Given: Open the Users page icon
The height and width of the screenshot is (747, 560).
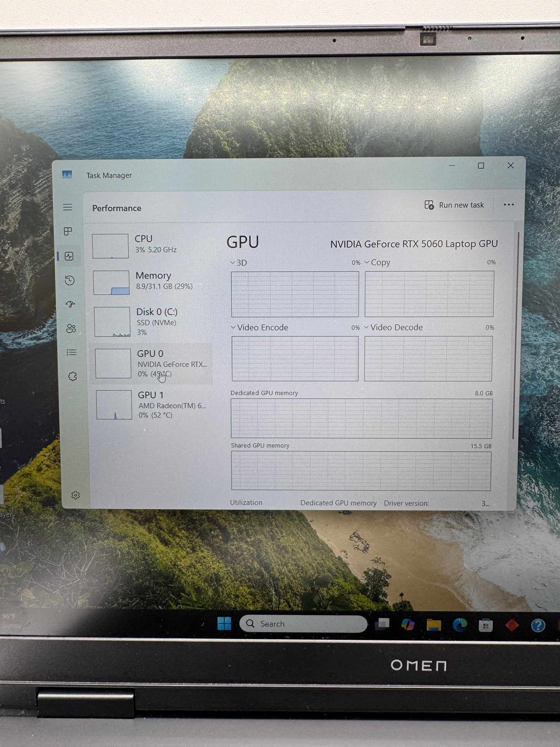Looking at the screenshot, I should (x=71, y=329).
